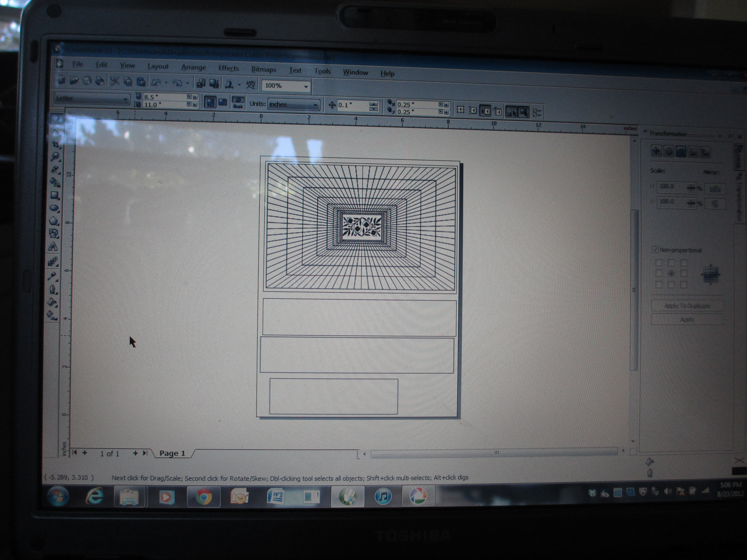This screenshot has height=560, width=747.
Task: Open the File menu
Action: click(x=78, y=64)
